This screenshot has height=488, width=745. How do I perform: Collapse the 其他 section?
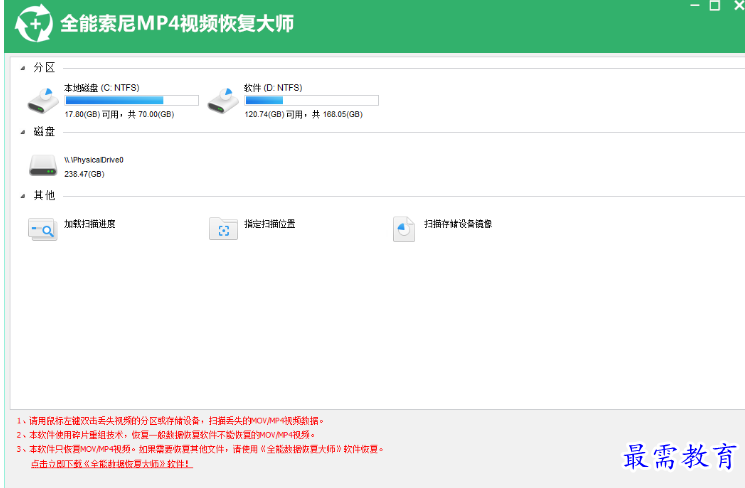click(23, 196)
